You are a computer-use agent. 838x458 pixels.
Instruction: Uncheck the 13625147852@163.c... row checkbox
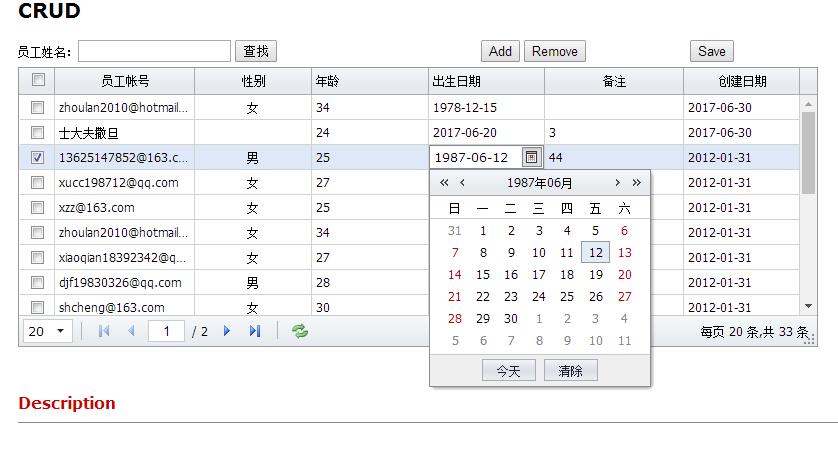pos(37,158)
